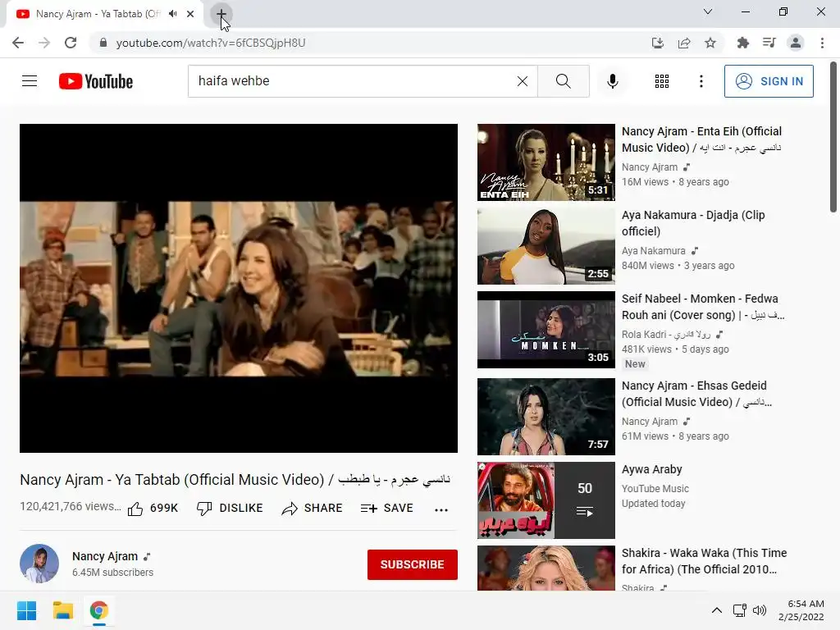Click Rola Kadri channel name
Screen dimensions: 840x630
coord(666,335)
